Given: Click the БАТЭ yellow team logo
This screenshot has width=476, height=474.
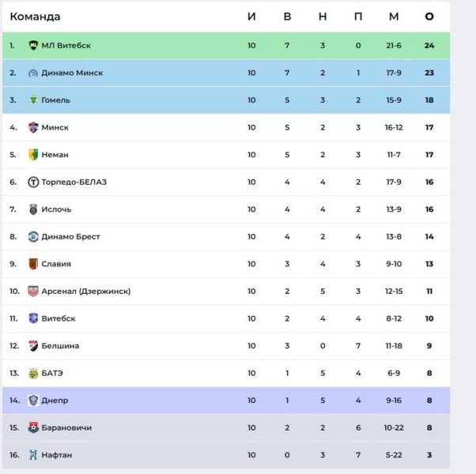Looking at the screenshot, I should (33, 373).
